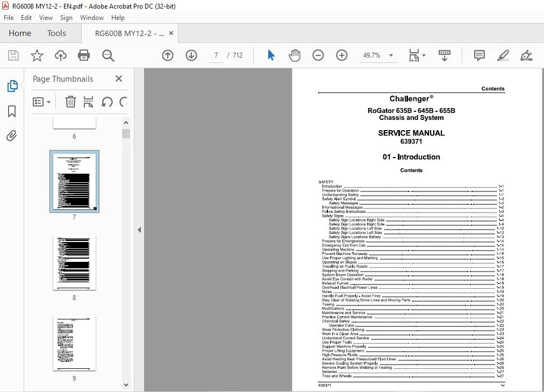Switch to the Tools tab

coord(56,33)
